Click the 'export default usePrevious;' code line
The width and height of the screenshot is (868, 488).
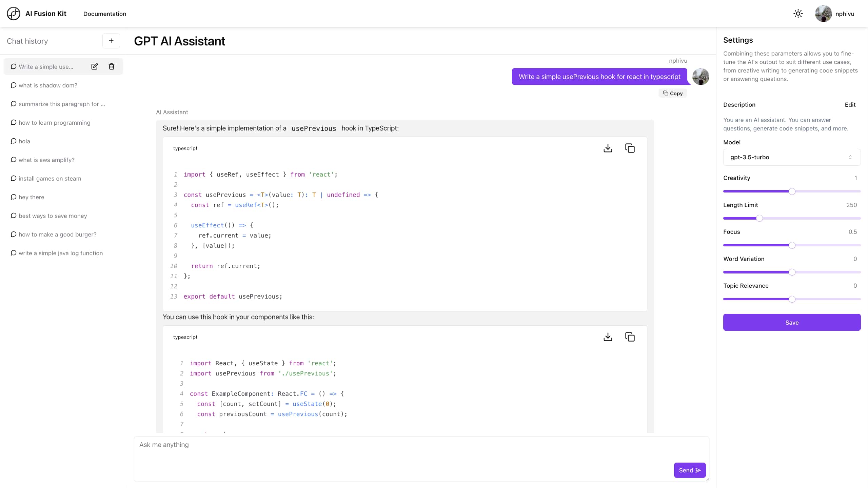coord(233,297)
